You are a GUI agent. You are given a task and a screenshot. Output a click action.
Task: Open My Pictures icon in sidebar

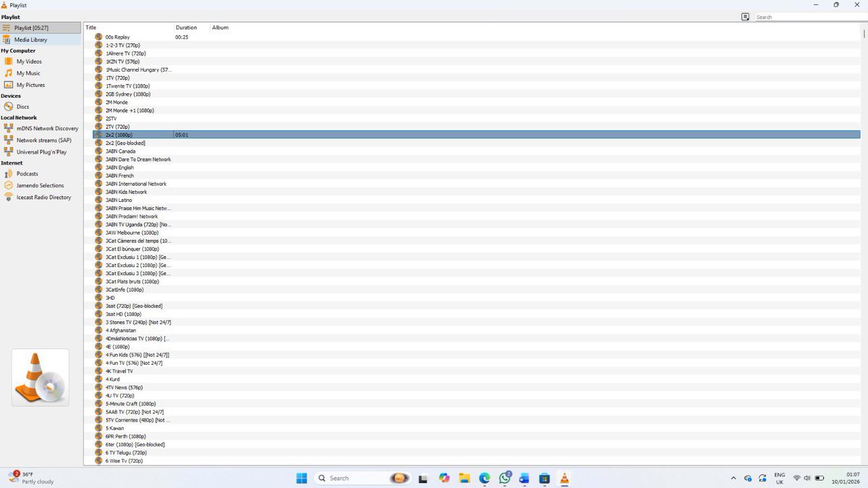click(x=9, y=85)
